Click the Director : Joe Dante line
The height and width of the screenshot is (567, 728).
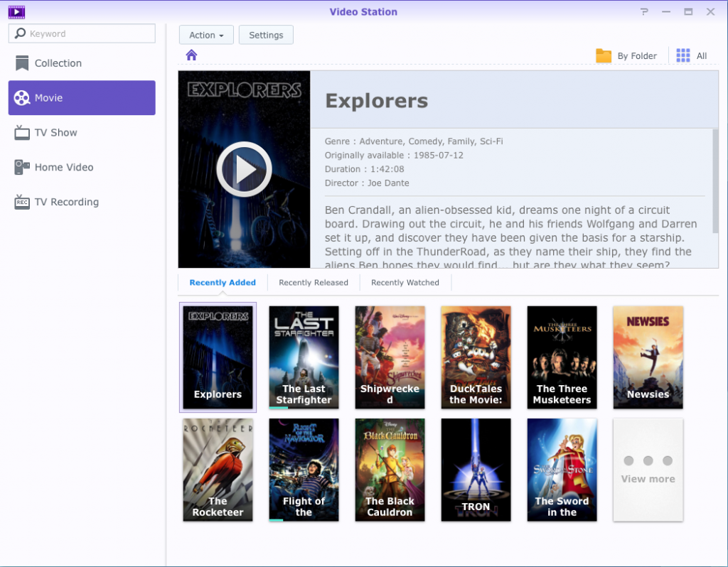(367, 183)
